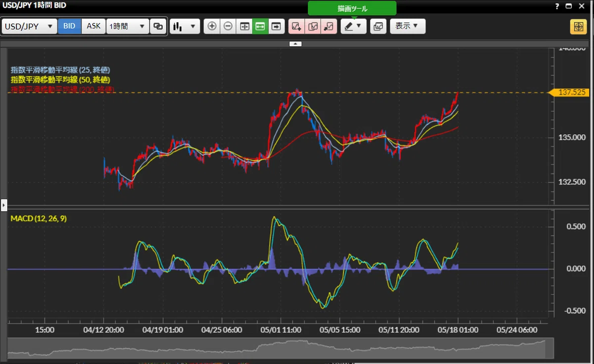Screen dimensions: 594x364
Task: Click the pink chart icon with arrow
Action: coord(329,26)
